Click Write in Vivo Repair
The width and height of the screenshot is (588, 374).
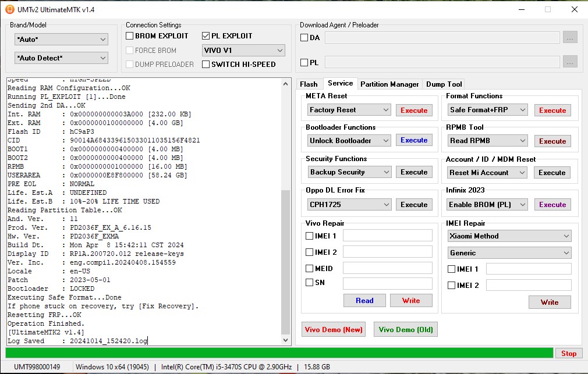pyautogui.click(x=411, y=301)
